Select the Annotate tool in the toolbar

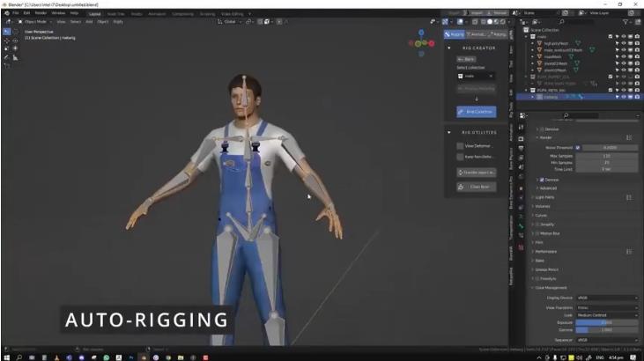tap(6, 57)
